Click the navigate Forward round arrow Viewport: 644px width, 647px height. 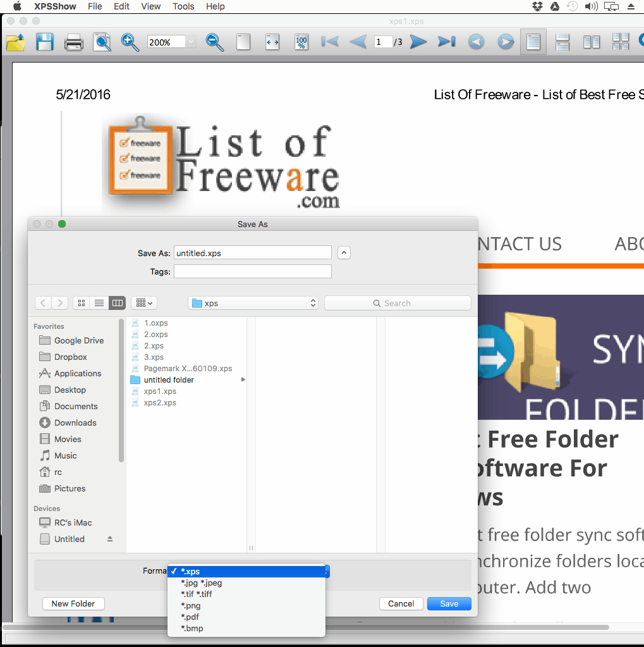coord(506,42)
